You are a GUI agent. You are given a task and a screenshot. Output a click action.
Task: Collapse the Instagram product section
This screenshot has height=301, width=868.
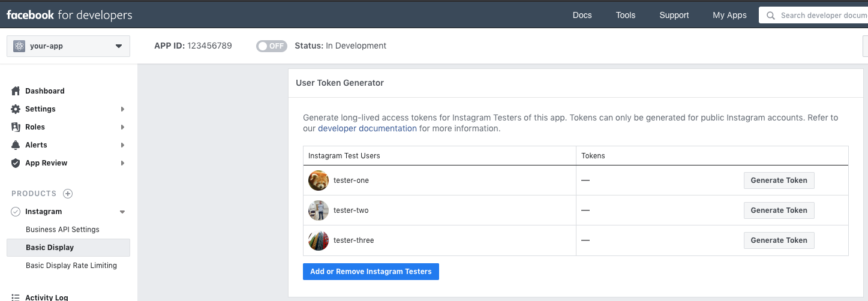(x=122, y=212)
